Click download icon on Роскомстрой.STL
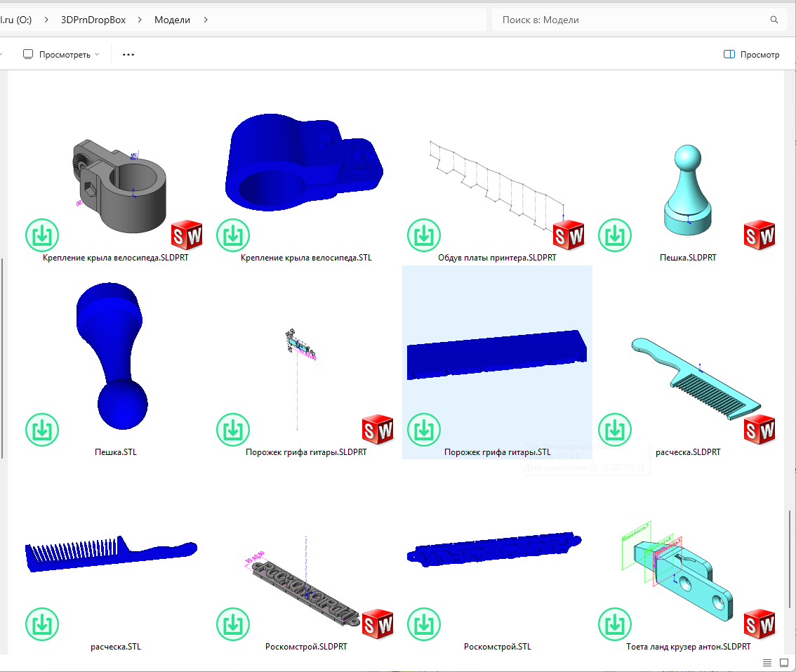The image size is (796, 672). tap(424, 624)
